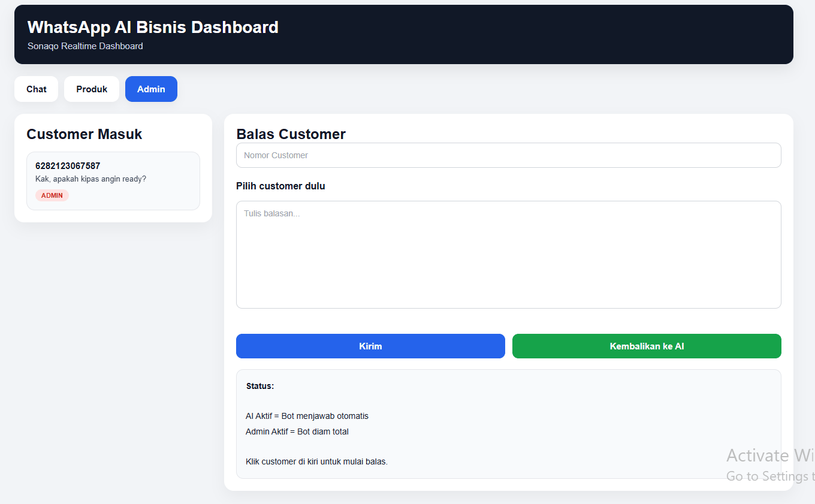This screenshot has width=815, height=504.
Task: Click 'Admin Aktif = Bot diam total' line
Action: tap(297, 431)
